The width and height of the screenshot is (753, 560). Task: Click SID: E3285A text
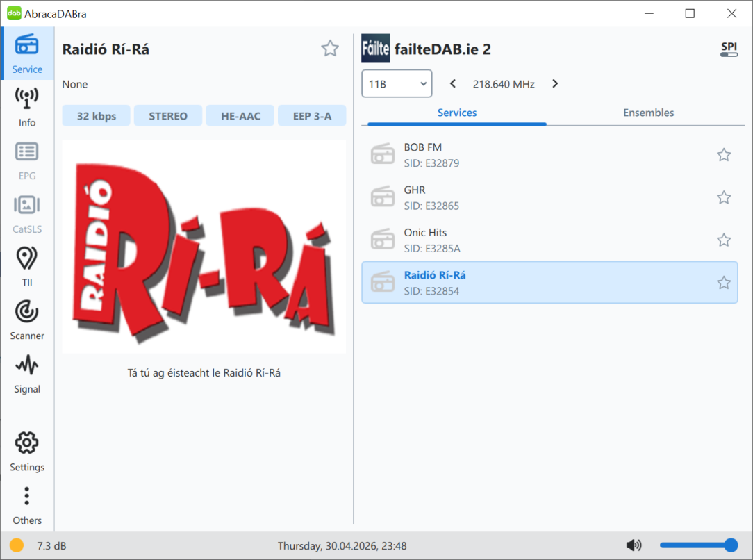coord(432,248)
